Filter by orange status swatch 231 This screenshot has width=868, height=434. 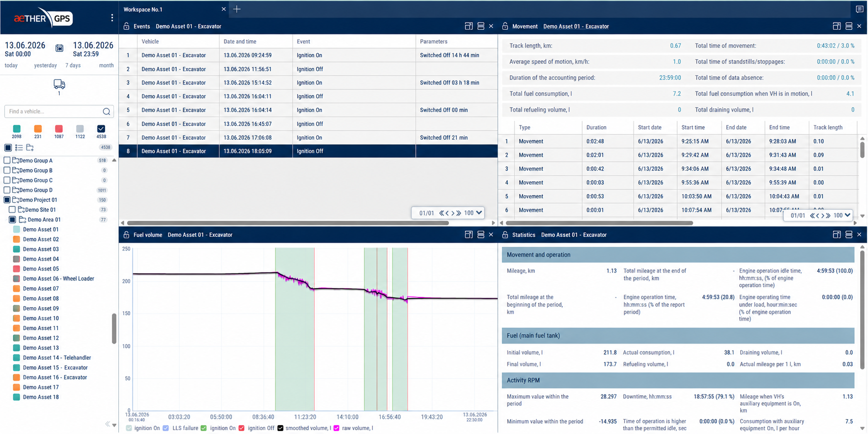click(38, 129)
